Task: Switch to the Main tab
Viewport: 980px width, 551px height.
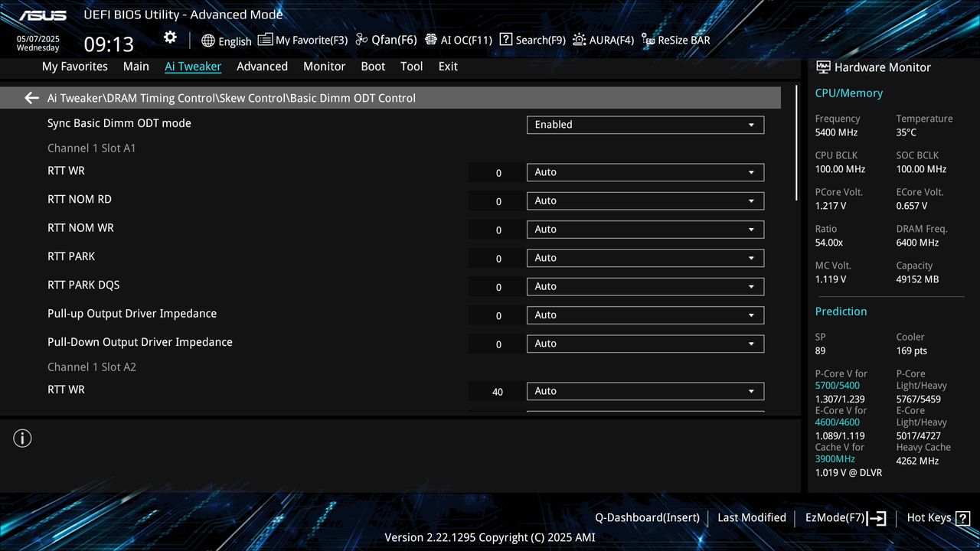Action: point(136,67)
